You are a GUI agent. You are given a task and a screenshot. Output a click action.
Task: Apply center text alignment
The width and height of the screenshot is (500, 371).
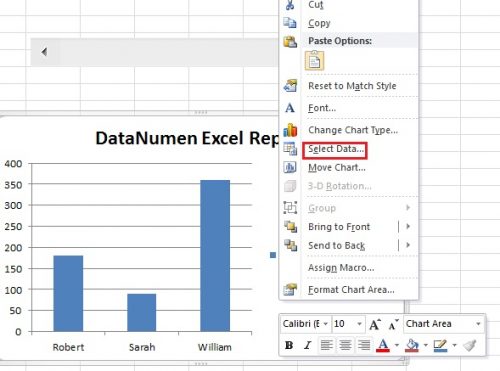coord(345,345)
